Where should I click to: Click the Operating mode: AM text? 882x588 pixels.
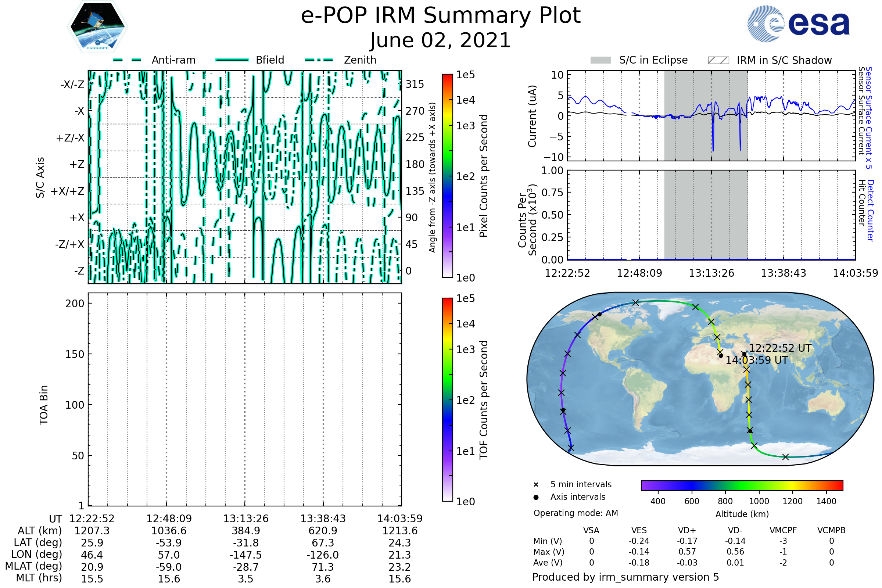(576, 513)
